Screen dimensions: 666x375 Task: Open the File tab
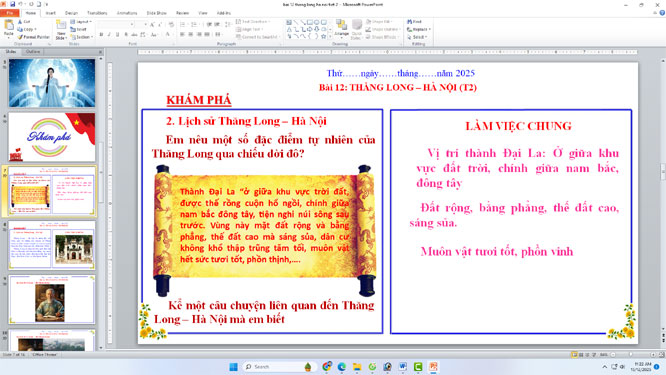pos(10,13)
